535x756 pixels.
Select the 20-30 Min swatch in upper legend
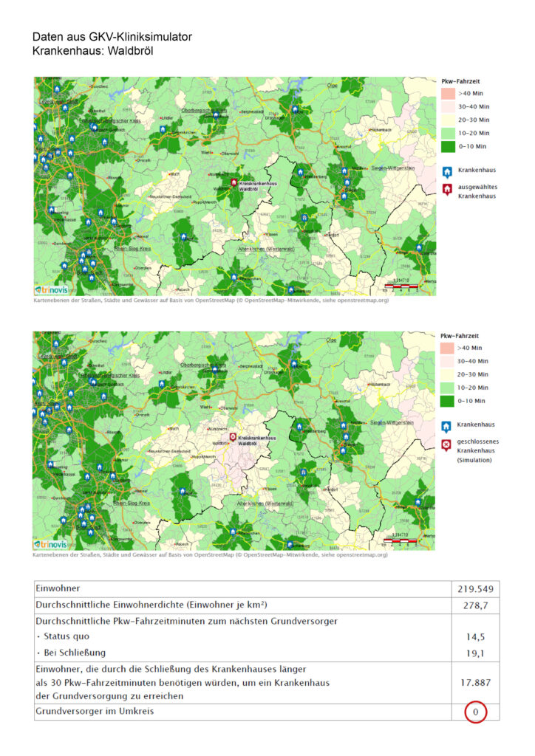click(x=448, y=120)
